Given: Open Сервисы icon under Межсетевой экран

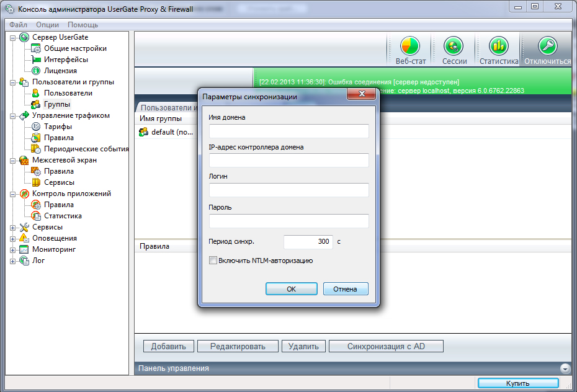Looking at the screenshot, I should coord(36,182).
